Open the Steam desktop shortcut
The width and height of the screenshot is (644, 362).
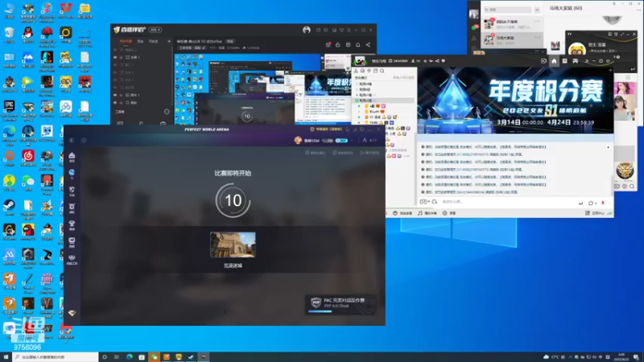pos(9,205)
